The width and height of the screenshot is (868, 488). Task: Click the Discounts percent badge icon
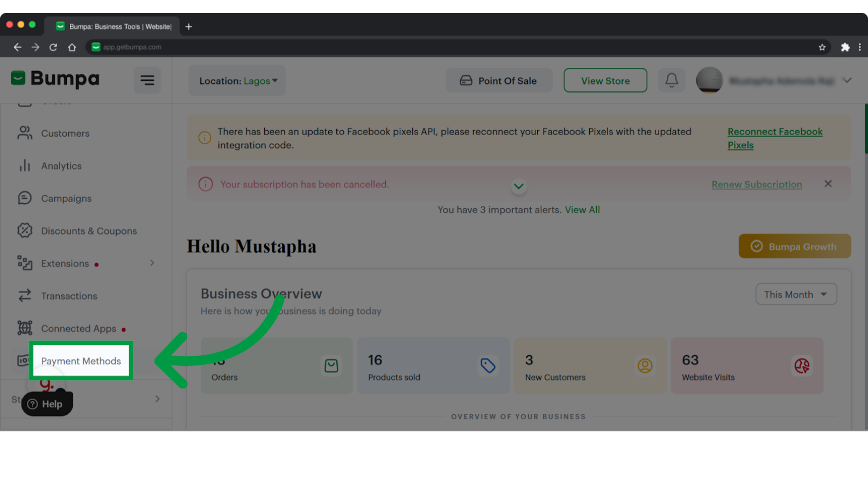click(x=25, y=230)
